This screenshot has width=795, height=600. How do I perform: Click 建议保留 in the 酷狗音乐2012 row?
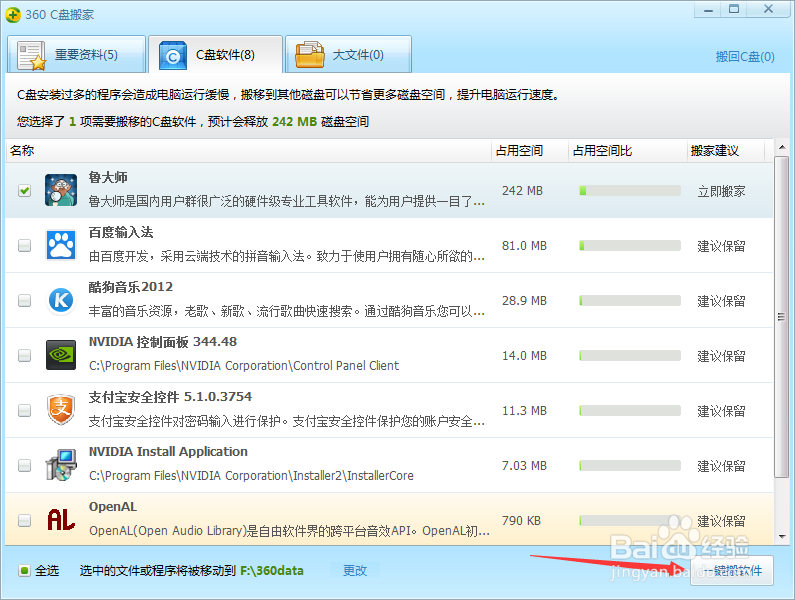pyautogui.click(x=721, y=301)
